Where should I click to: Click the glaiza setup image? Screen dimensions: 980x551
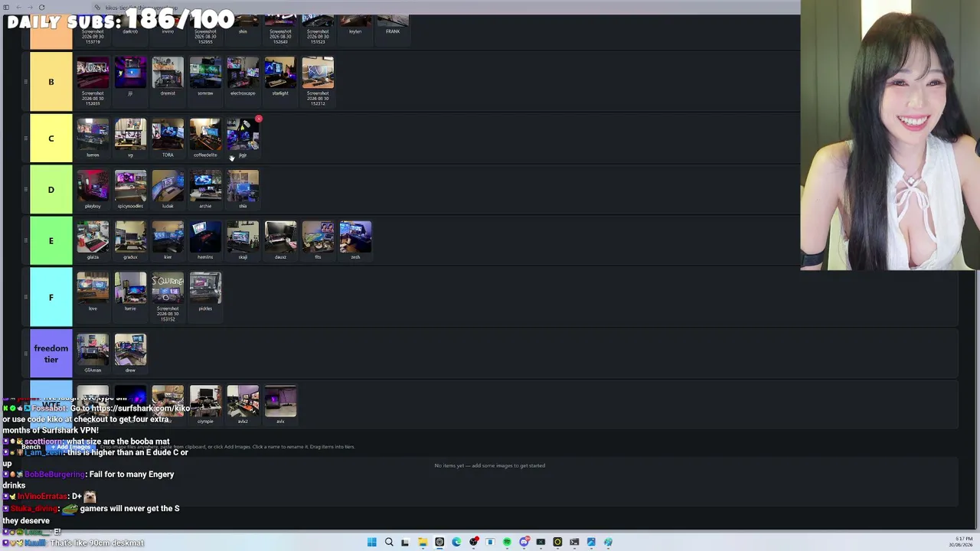(x=93, y=236)
